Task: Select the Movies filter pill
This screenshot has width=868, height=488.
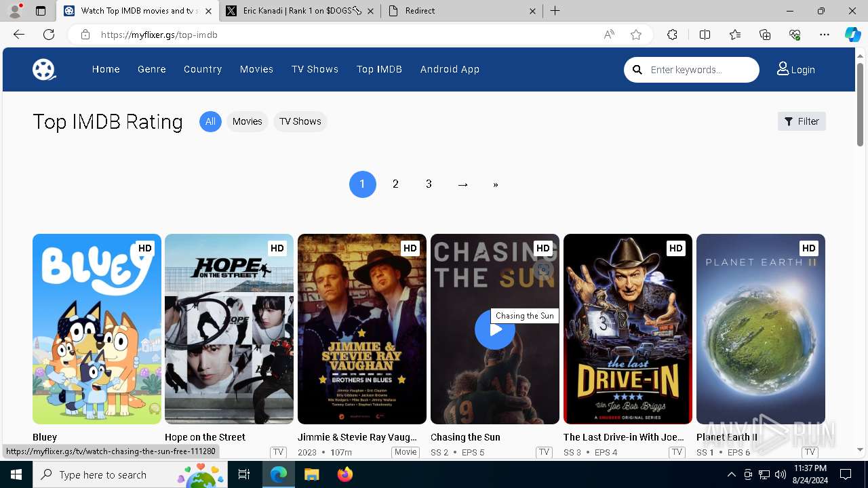Action: 247,121
